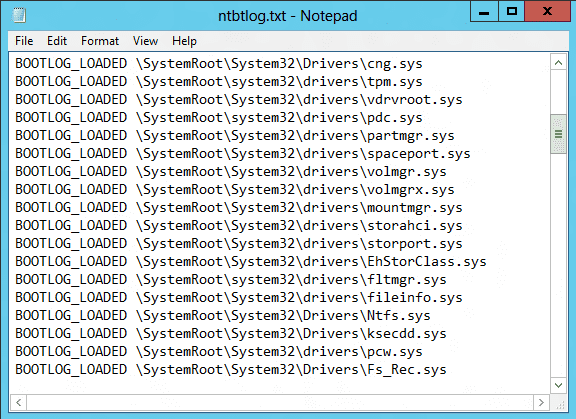Click the horizontal scrollbar track
The image size is (576, 419).
tap(280, 402)
